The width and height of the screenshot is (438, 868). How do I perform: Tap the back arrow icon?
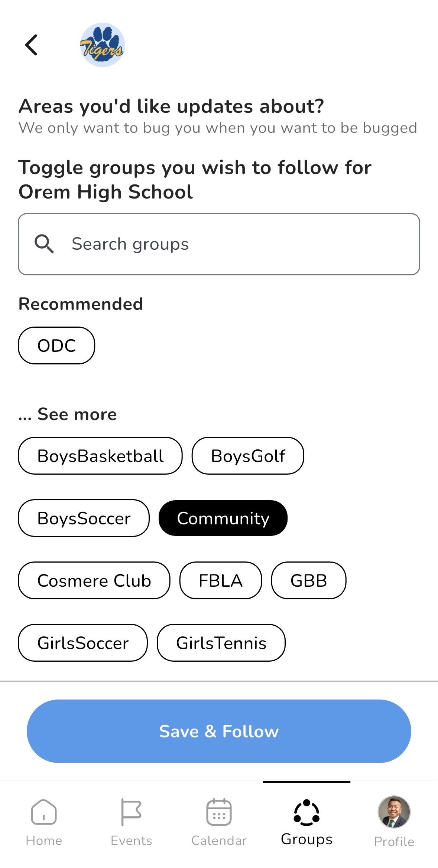pos(31,45)
